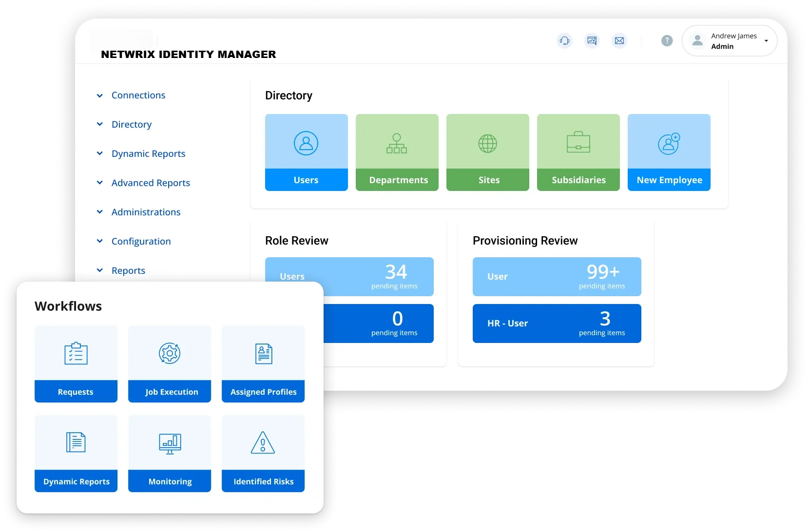Click the Dynamic Reports document icon in Workflows
Viewport: 809px width, 532px height.
point(76,442)
